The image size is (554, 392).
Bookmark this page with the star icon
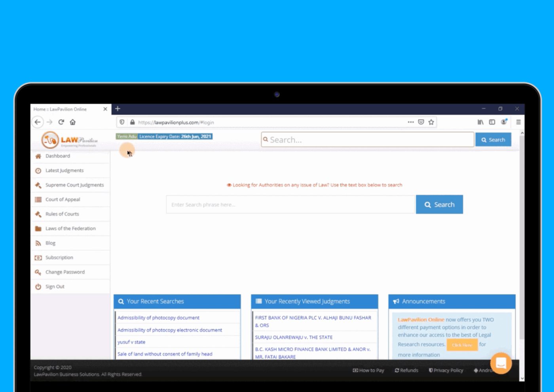click(431, 122)
